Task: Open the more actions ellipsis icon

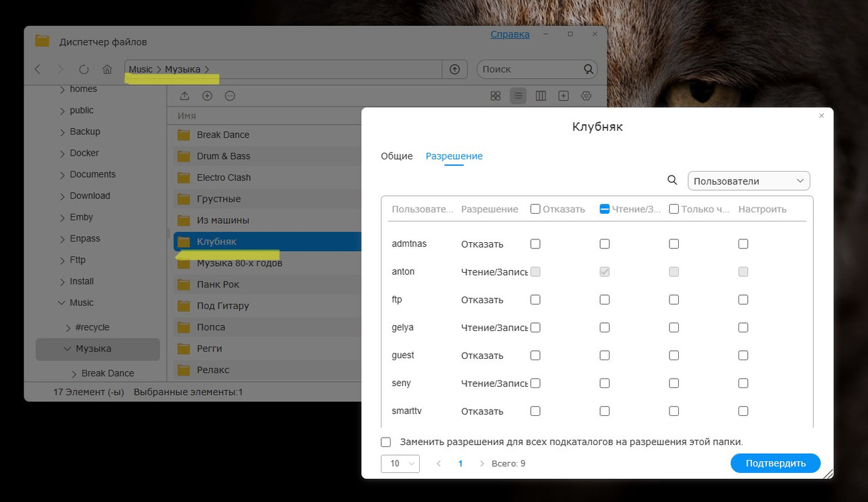Action: 230,96
